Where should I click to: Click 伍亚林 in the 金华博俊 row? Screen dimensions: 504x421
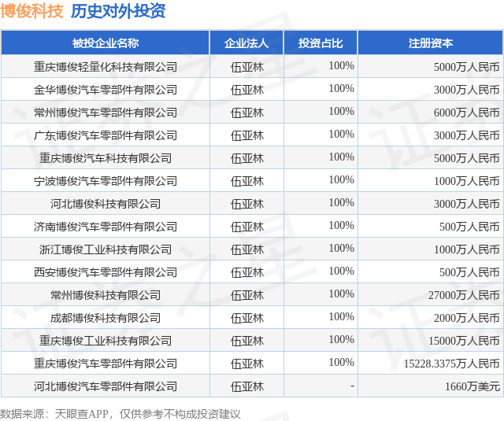click(x=246, y=90)
